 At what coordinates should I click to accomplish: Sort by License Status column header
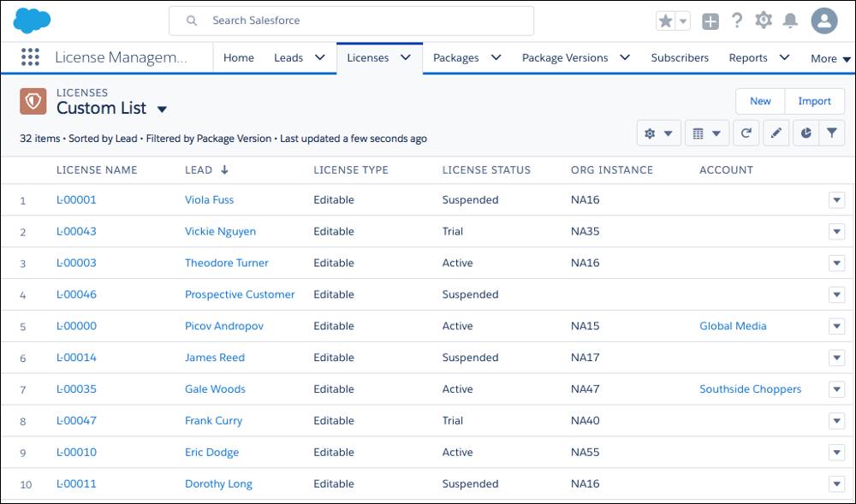(x=486, y=169)
